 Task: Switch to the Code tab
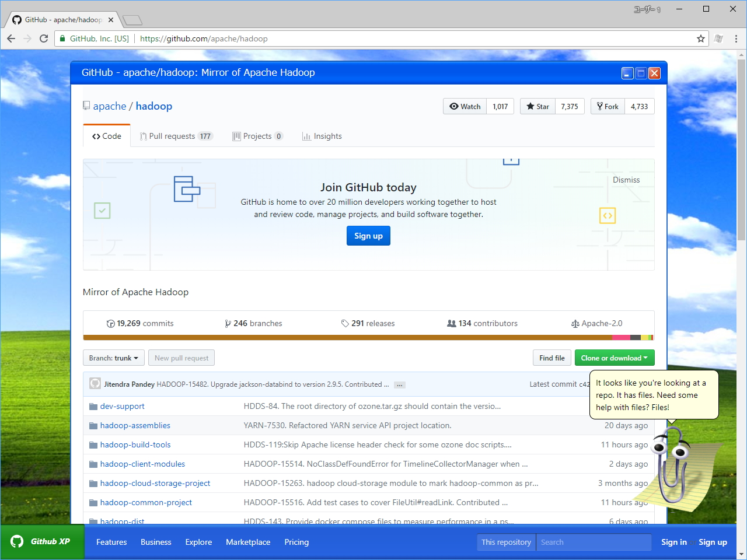[107, 136]
